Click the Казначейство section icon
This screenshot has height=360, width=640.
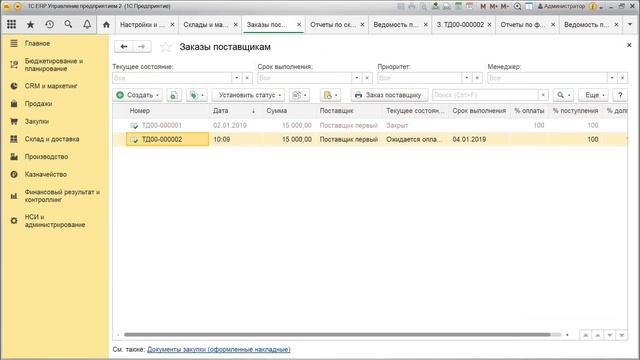tap(14, 174)
